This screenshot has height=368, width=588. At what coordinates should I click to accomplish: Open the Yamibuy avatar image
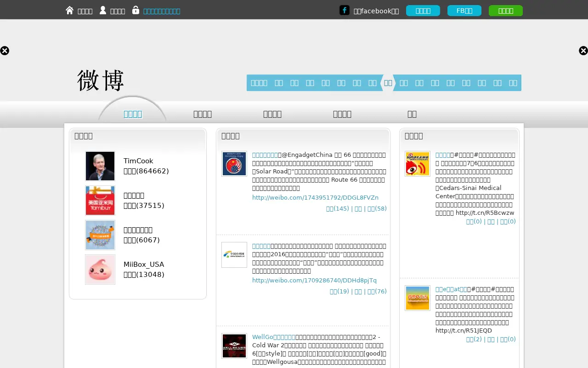(x=100, y=201)
